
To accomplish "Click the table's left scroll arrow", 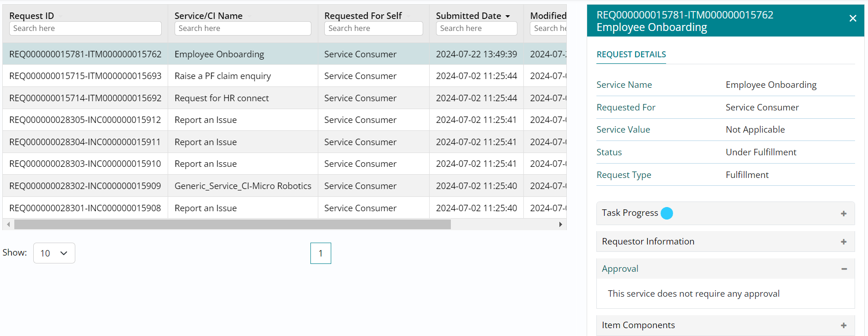I will pyautogui.click(x=8, y=225).
